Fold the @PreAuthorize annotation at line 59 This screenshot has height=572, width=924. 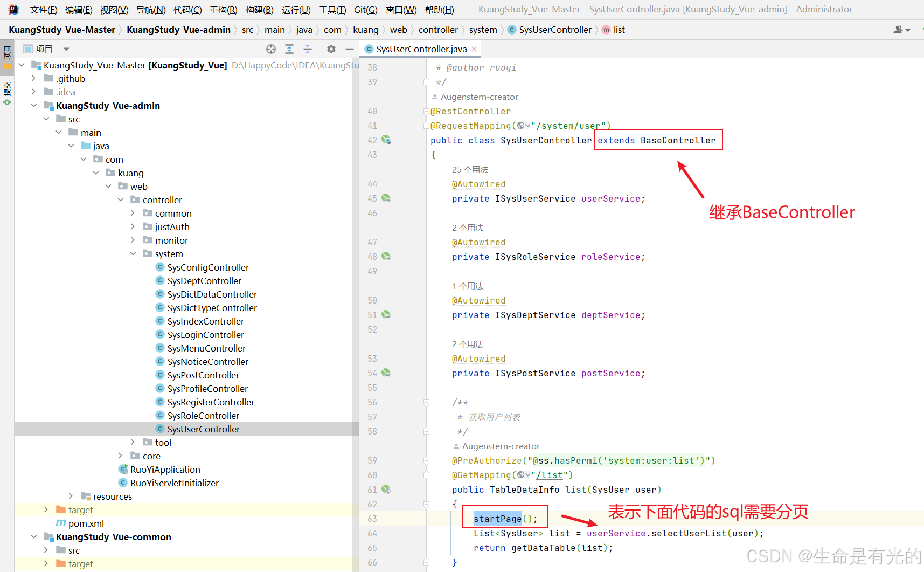click(x=426, y=460)
